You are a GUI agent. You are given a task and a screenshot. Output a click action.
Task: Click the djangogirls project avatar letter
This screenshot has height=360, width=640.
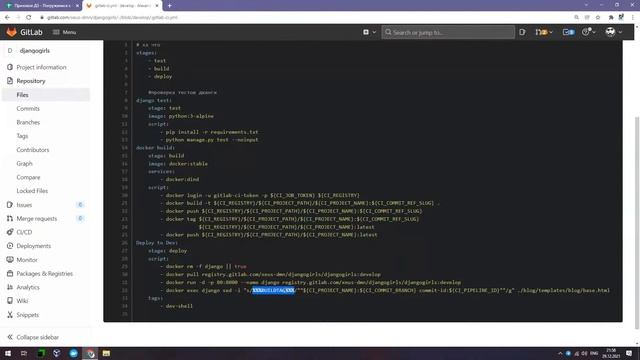click(10, 51)
